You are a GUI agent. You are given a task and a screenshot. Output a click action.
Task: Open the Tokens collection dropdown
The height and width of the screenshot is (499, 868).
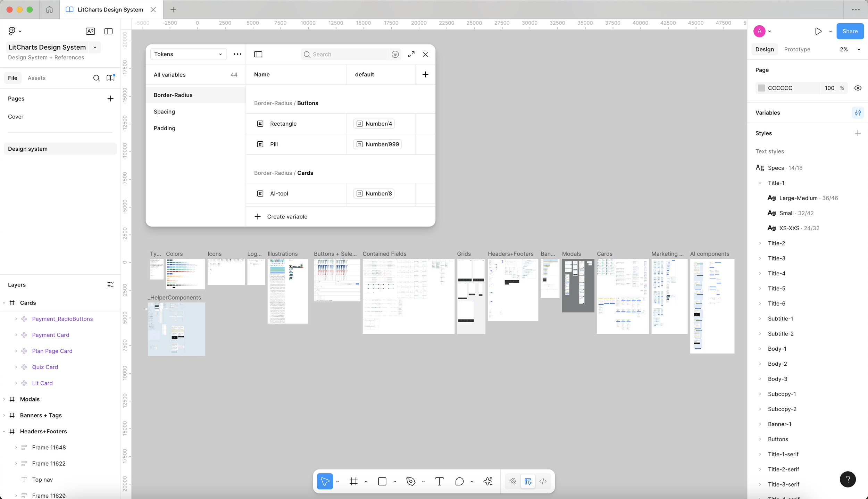pyautogui.click(x=188, y=54)
